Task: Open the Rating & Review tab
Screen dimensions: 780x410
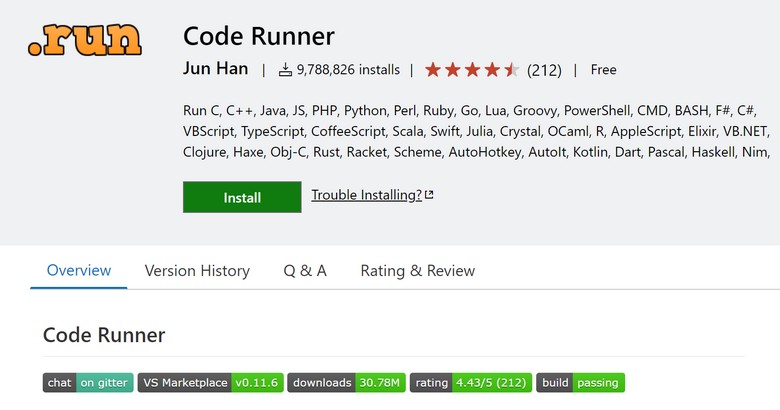Action: pyautogui.click(x=417, y=271)
